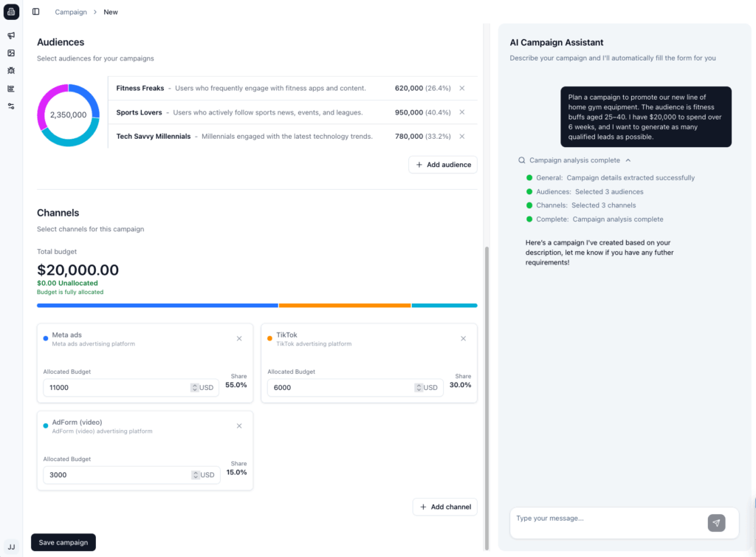The image size is (756, 557).
Task: Select the key icon at sidebar bottom
Action: pos(10,106)
